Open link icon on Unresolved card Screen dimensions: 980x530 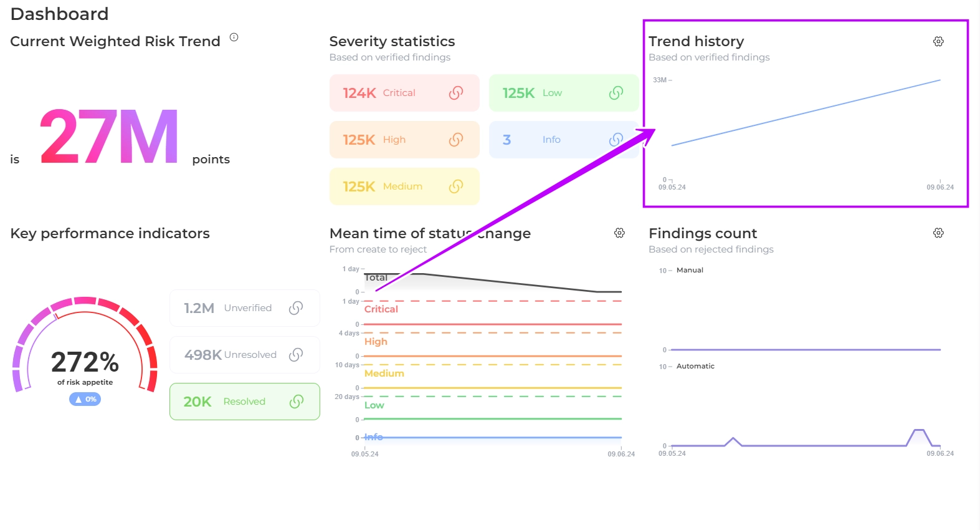[296, 355]
